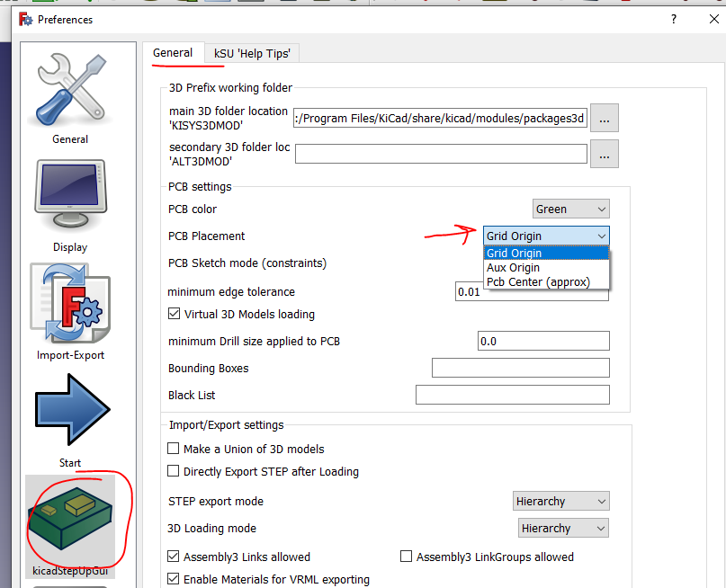This screenshot has height=588, width=726.
Task: Open the PCB color Green dropdown
Action: [x=571, y=209]
